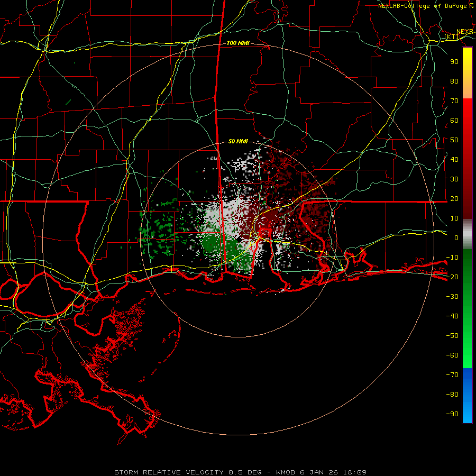Click the 50 NMI range ring label
This screenshot has width=476, height=476.
pos(238,141)
